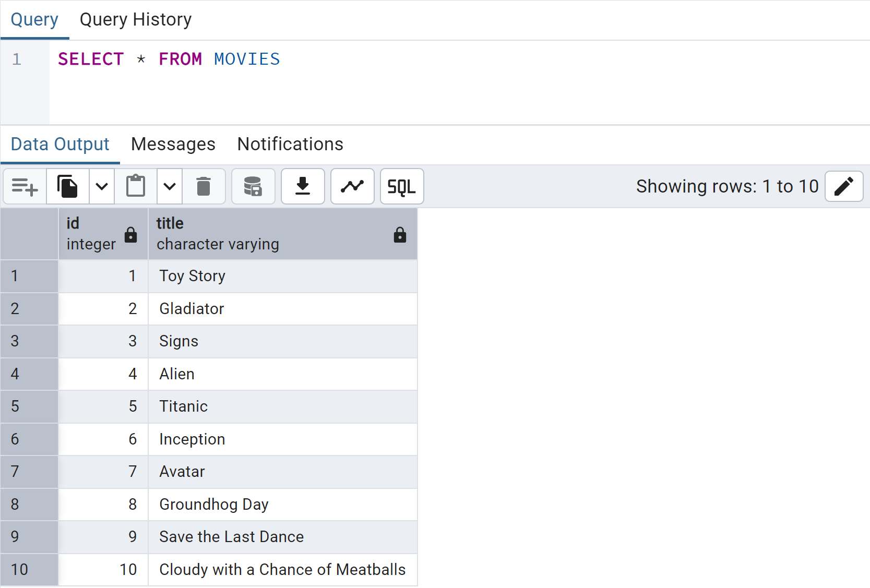Click the Avatar title cell

pyautogui.click(x=283, y=472)
